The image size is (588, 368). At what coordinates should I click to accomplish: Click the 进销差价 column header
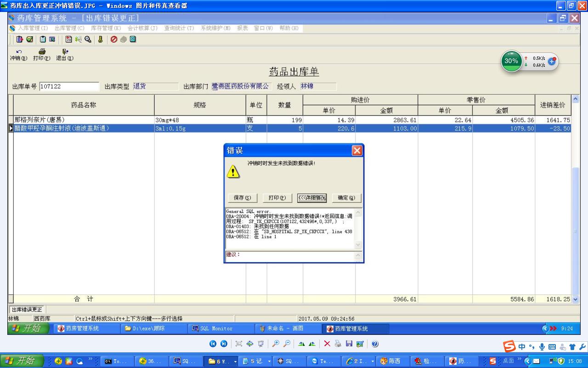click(553, 105)
